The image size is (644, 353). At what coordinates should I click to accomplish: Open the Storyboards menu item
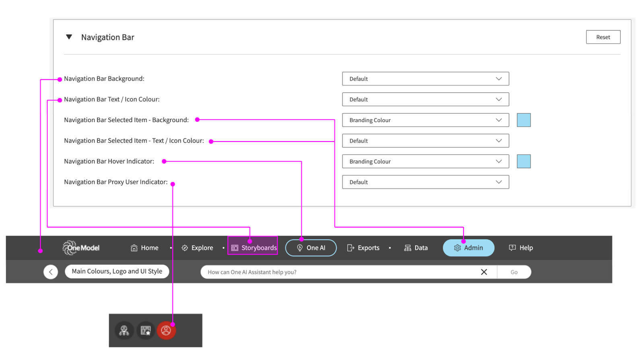pos(254,248)
